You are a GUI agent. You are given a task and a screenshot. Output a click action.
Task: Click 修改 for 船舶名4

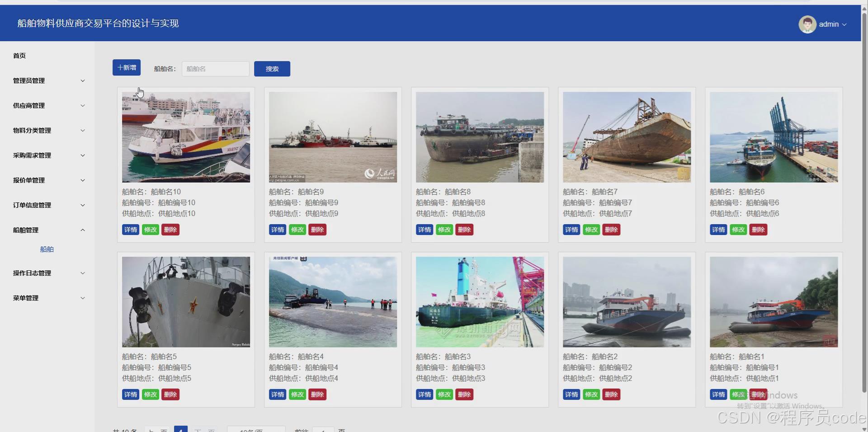coord(297,394)
